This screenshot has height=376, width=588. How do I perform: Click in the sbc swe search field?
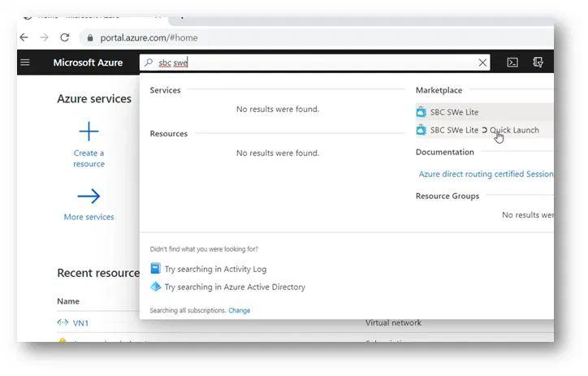(x=325, y=63)
